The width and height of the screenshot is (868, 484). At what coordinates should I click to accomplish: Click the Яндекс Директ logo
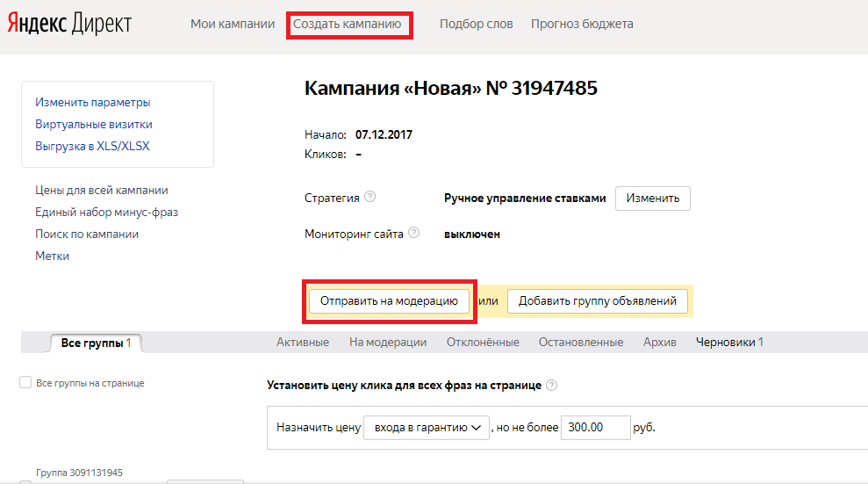coord(69,24)
